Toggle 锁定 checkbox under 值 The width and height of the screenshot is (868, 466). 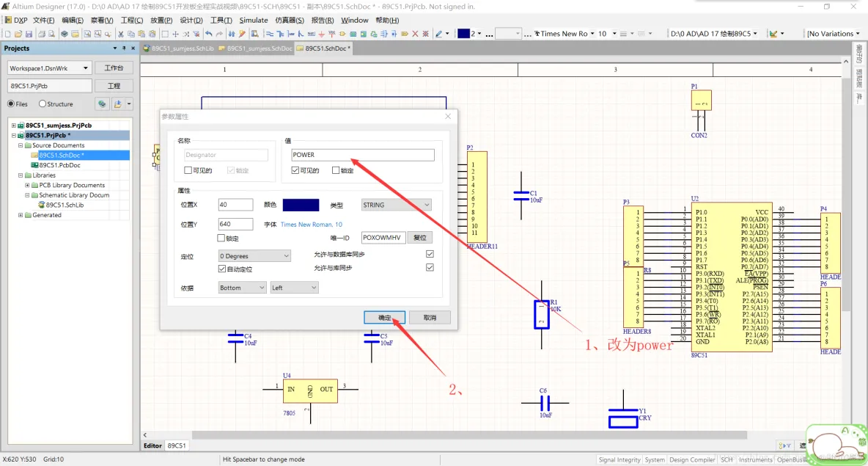click(336, 170)
